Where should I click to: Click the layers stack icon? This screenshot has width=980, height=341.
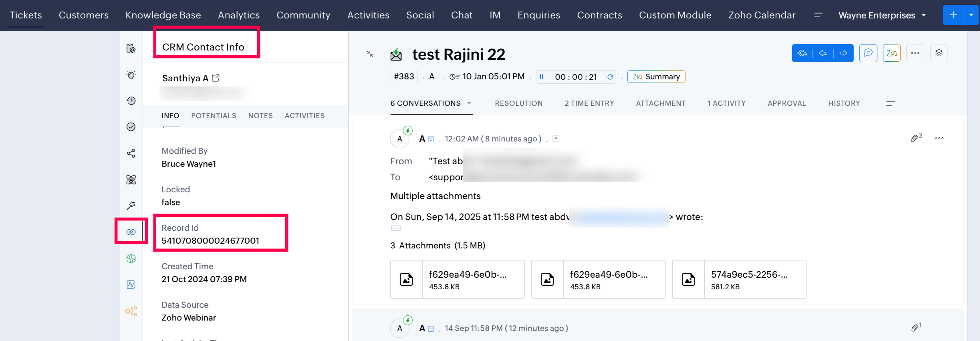[939, 53]
